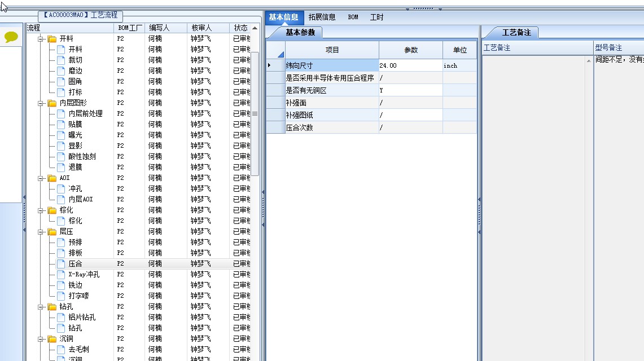Click the document icon beside 铣边
The width and height of the screenshot is (644, 361).
click(x=61, y=285)
